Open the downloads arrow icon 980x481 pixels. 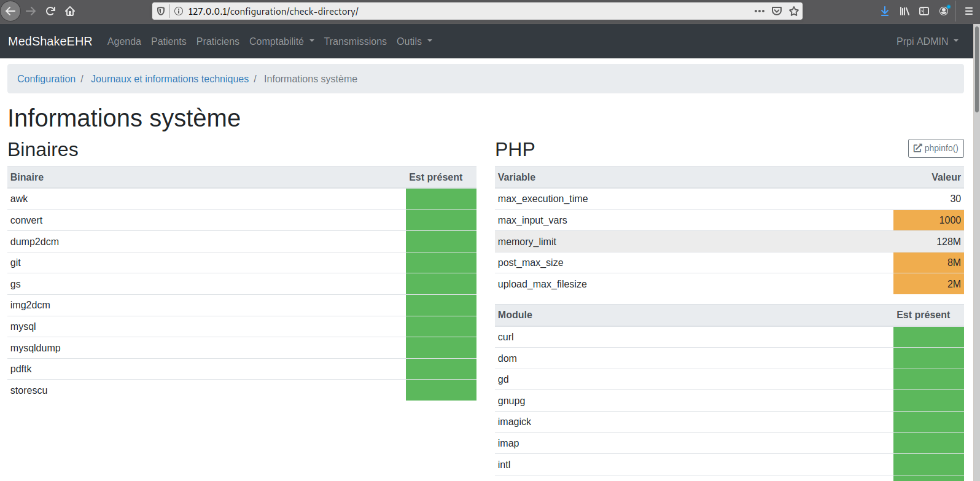884,11
